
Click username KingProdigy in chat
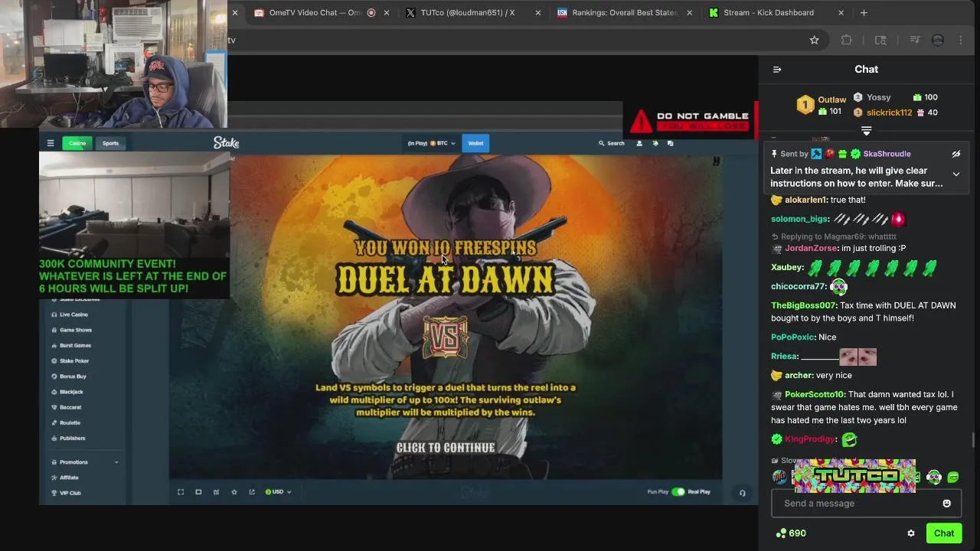point(810,439)
